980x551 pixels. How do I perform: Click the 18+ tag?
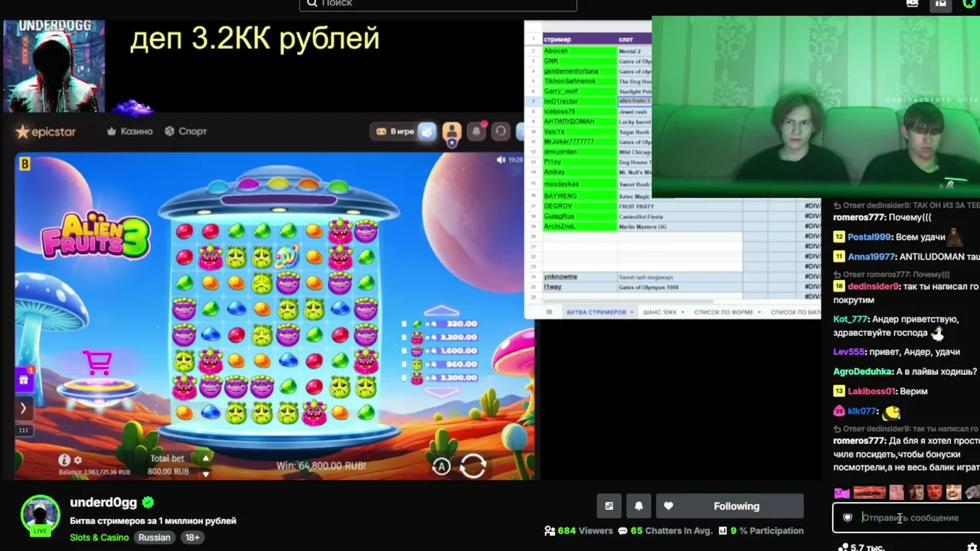click(192, 537)
